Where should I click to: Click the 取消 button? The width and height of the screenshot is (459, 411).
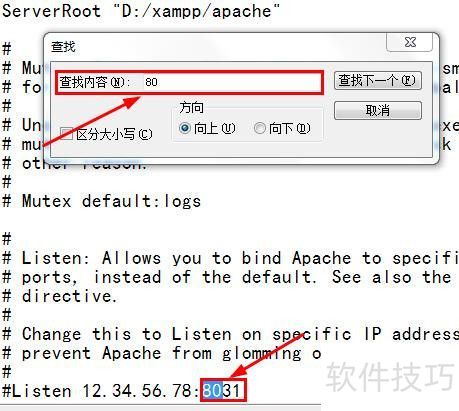pos(378,110)
